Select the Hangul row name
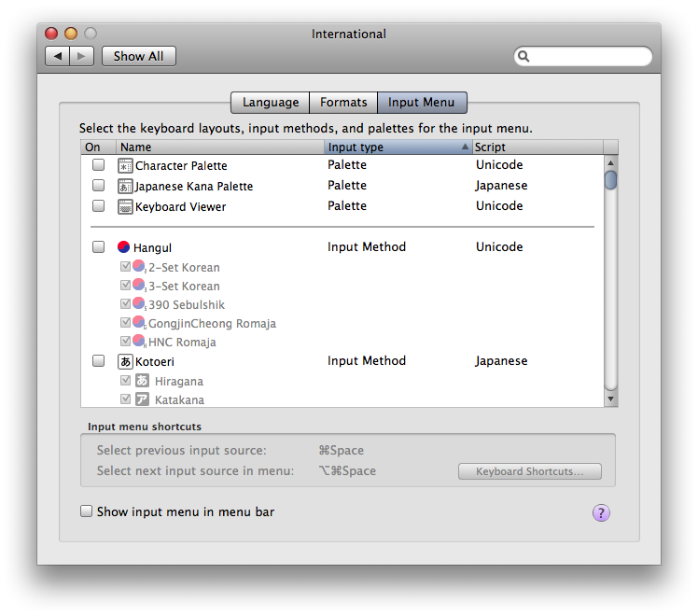Screen dimensions: 698x616 pos(152,248)
